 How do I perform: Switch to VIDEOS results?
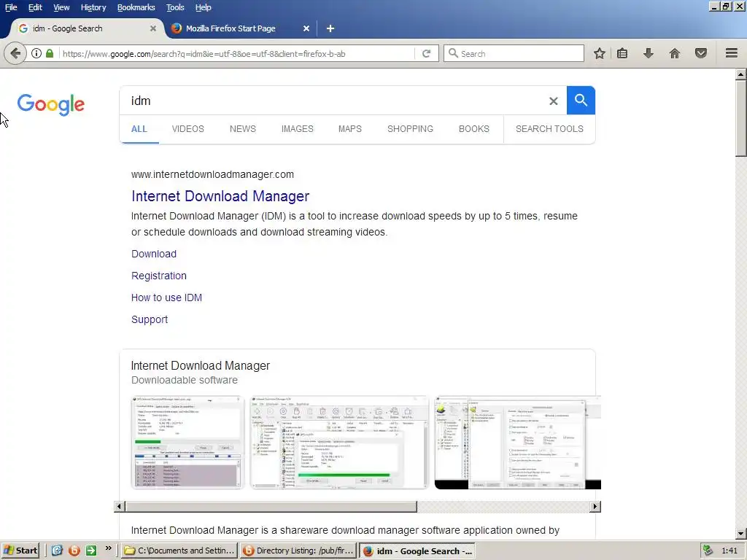click(x=187, y=129)
